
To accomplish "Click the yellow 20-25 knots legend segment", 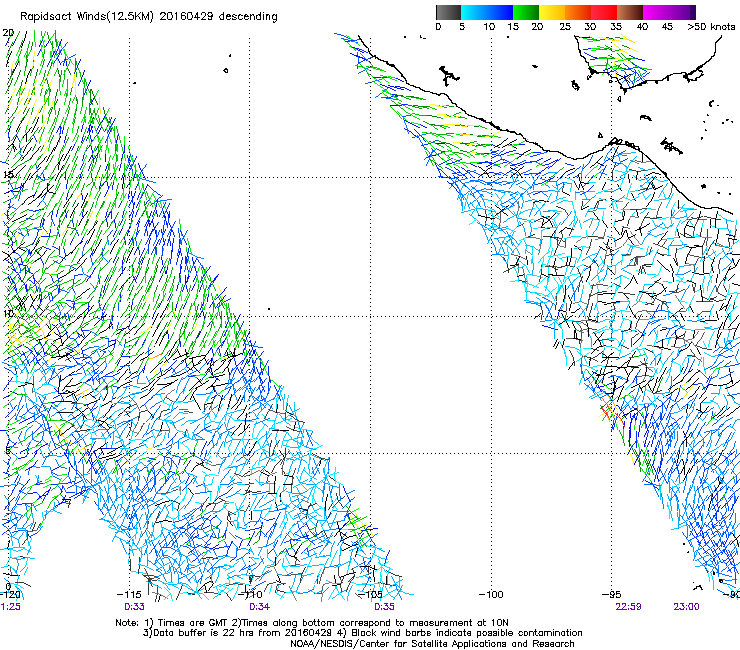I will click(x=552, y=12).
